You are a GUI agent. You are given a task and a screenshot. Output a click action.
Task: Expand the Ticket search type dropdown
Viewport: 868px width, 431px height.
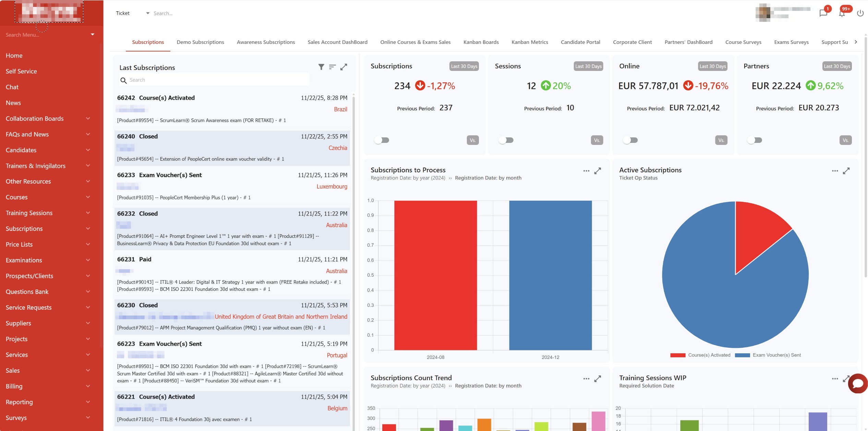point(147,13)
